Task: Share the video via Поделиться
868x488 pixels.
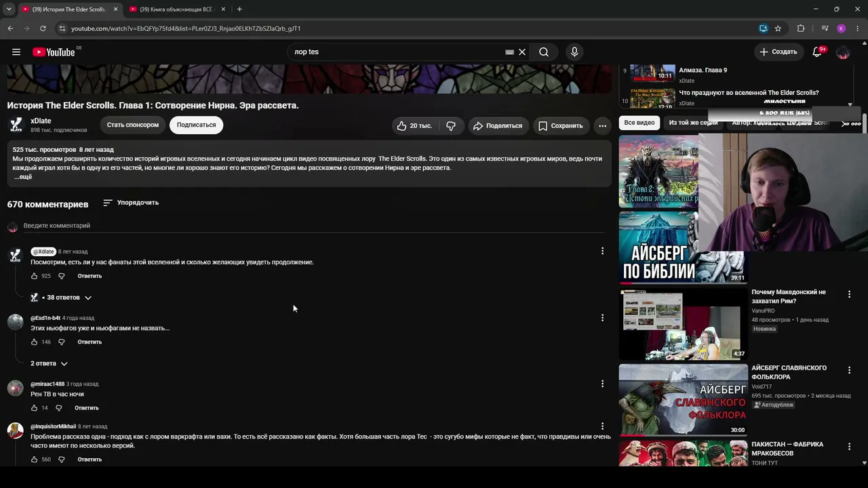Action: pyautogui.click(x=498, y=125)
